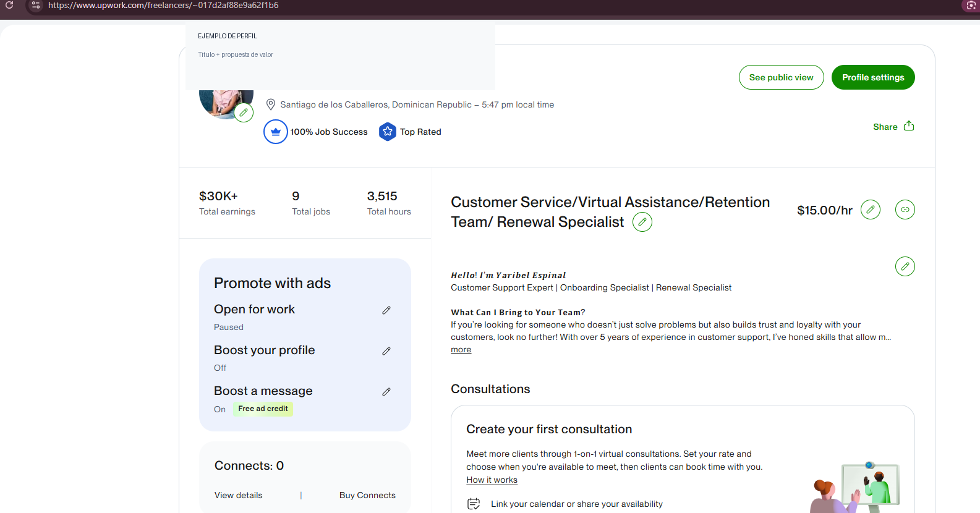Click the 9 Total jobs stat
This screenshot has width=980, height=513.
pos(311,203)
